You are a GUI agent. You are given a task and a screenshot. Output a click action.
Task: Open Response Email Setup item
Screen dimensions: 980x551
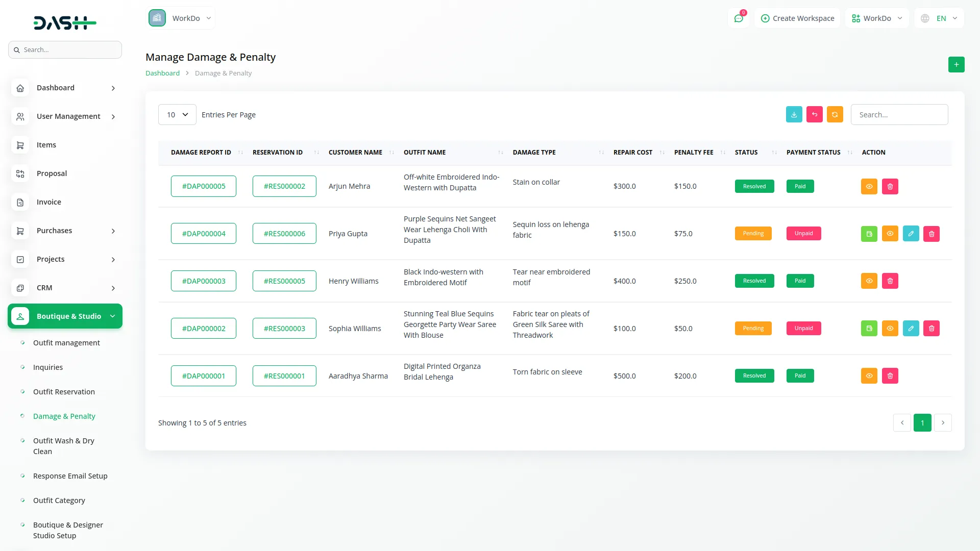70,476
